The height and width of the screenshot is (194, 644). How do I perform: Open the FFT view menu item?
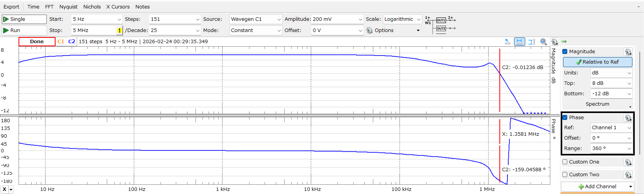49,7
